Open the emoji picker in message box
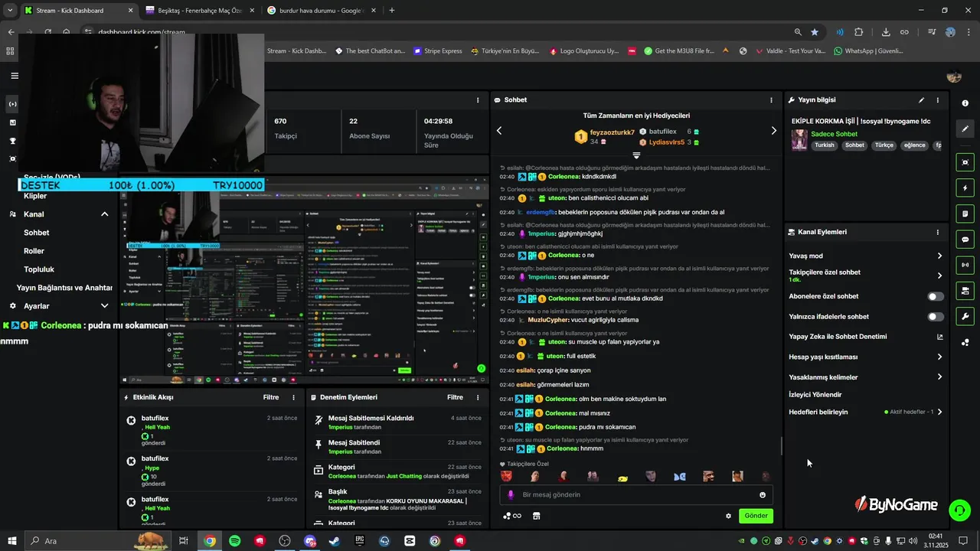The width and height of the screenshot is (980, 551). pos(763,495)
